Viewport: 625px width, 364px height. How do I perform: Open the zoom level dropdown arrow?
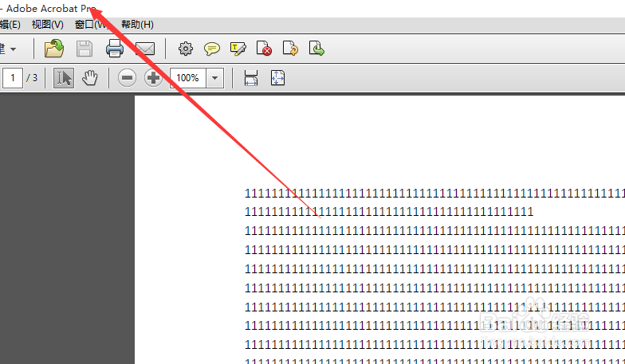point(215,78)
